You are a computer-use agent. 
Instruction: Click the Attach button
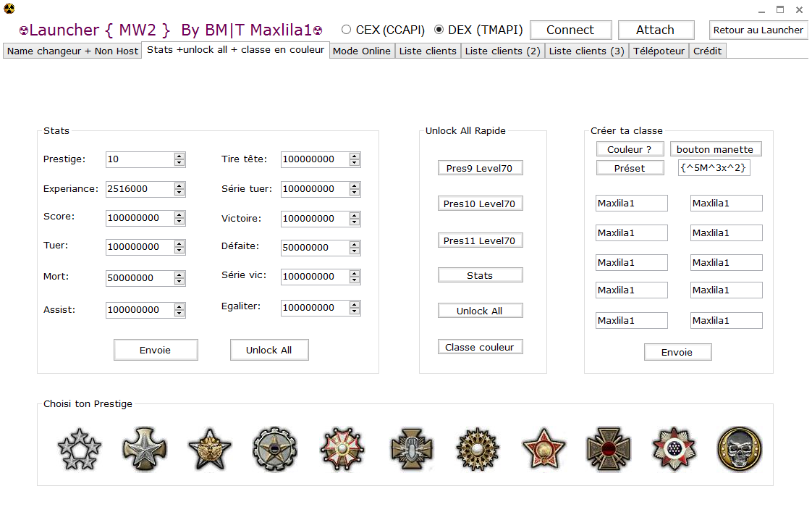point(656,30)
